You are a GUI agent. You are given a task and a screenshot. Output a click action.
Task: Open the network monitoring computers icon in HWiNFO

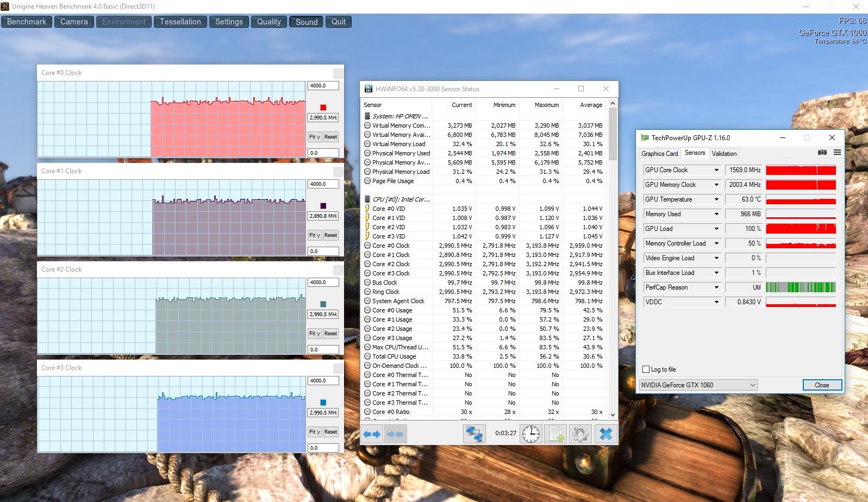[474, 434]
